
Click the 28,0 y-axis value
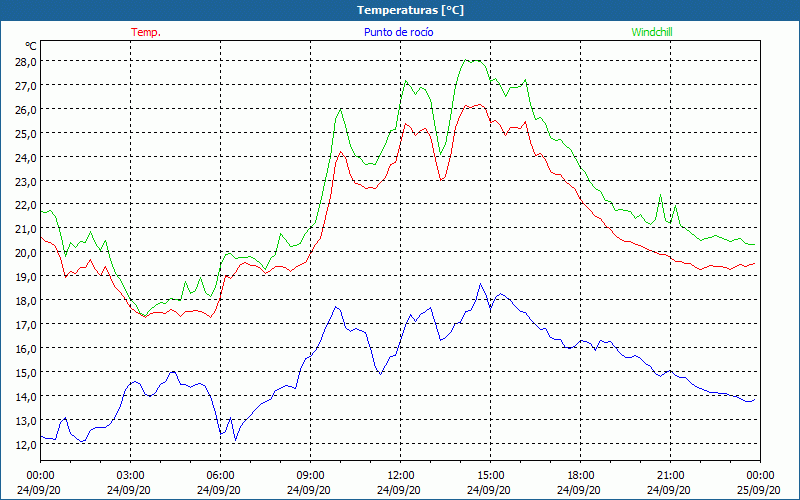[x=26, y=62]
